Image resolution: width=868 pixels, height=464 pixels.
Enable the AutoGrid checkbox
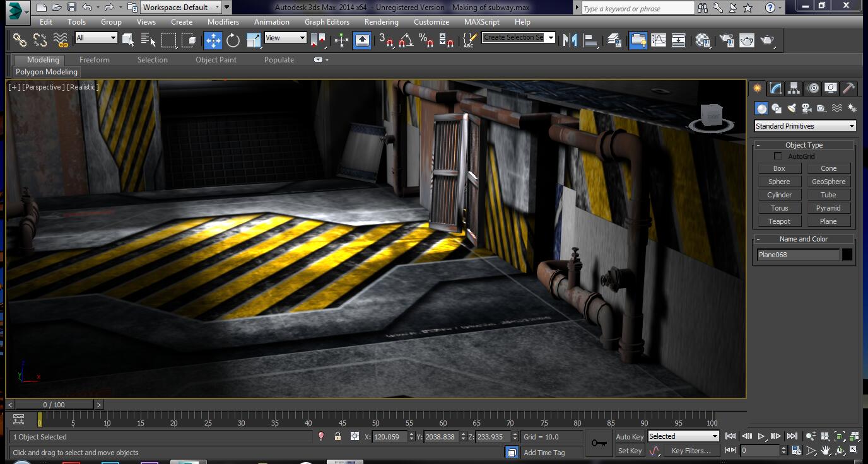pos(778,156)
